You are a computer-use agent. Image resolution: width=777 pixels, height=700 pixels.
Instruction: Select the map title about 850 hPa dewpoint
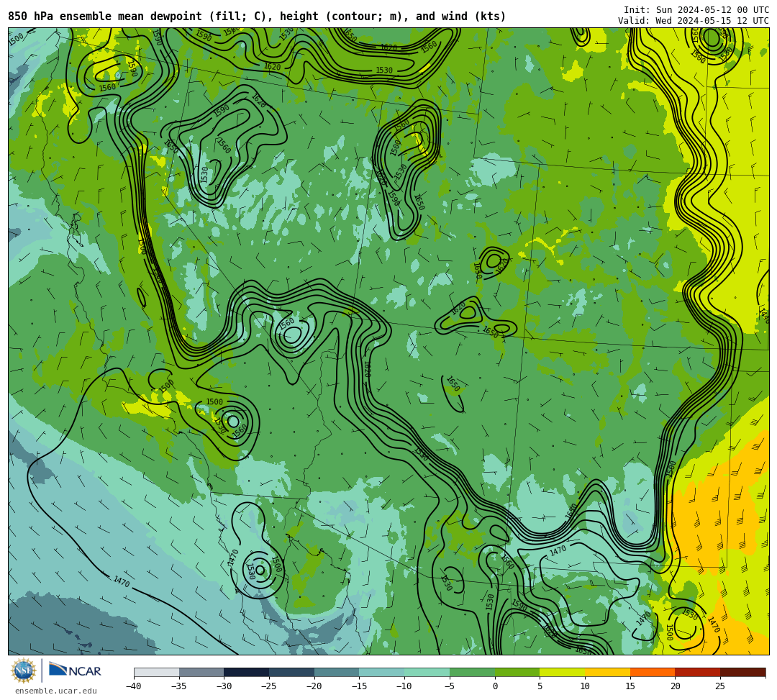coord(257,17)
